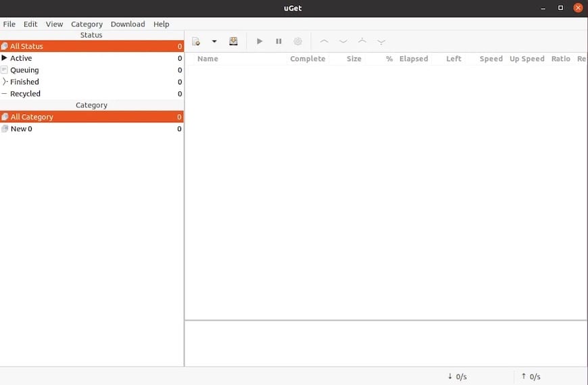Select the New 0 category

click(92, 128)
